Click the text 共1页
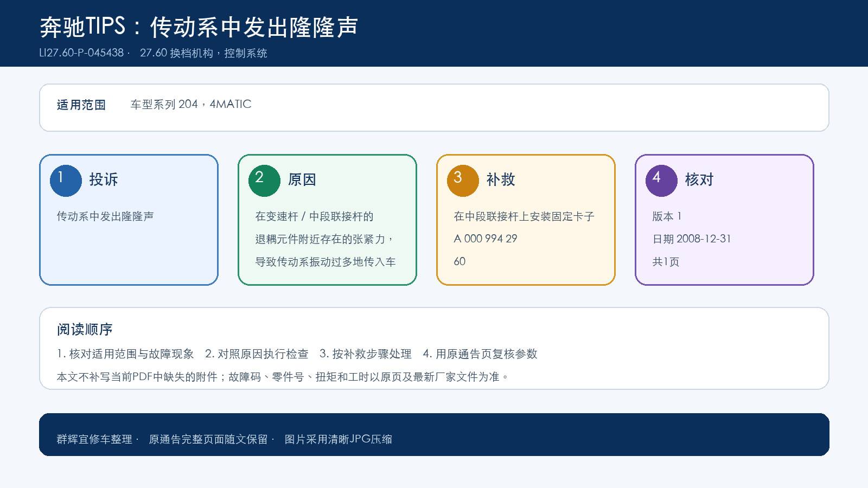 click(666, 262)
